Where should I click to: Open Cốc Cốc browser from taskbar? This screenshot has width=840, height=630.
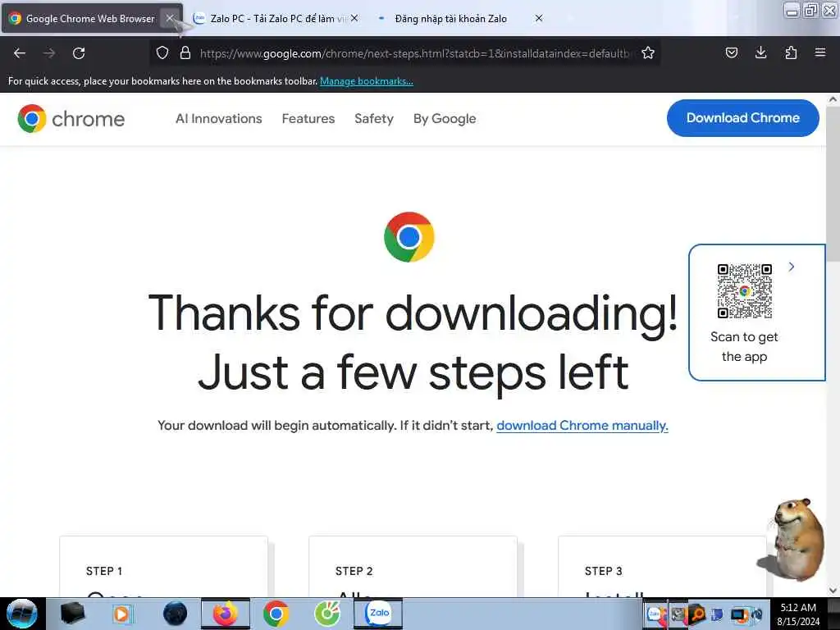(326, 614)
